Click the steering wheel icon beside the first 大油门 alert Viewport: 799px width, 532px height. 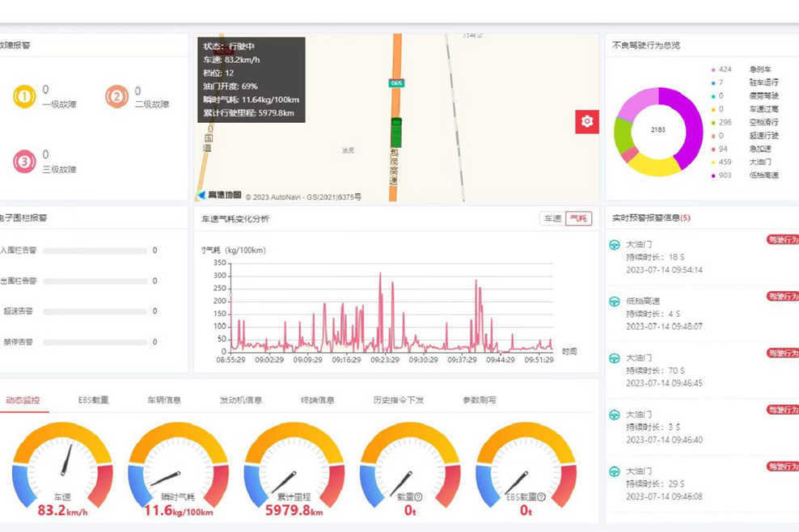(x=615, y=243)
